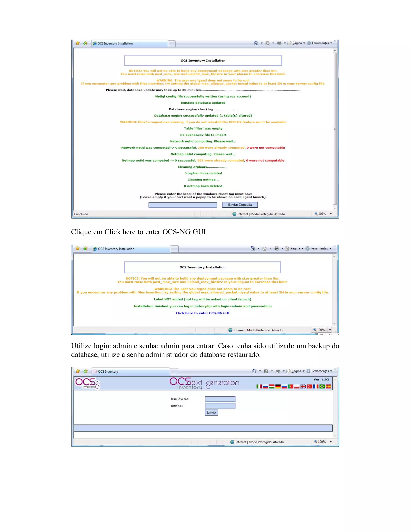Click RSS feeds icon in login window toolbar
Viewport: 411px width, 532px height.
tap(266, 371)
